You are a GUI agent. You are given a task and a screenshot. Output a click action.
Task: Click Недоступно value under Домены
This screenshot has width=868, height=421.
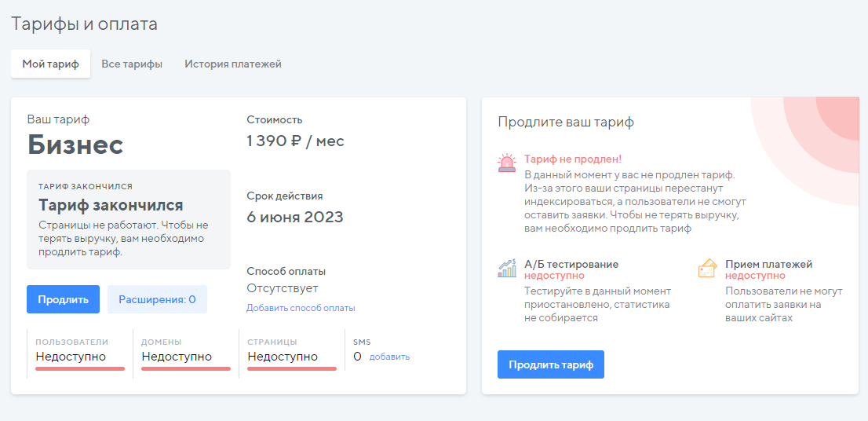pyautogui.click(x=177, y=357)
